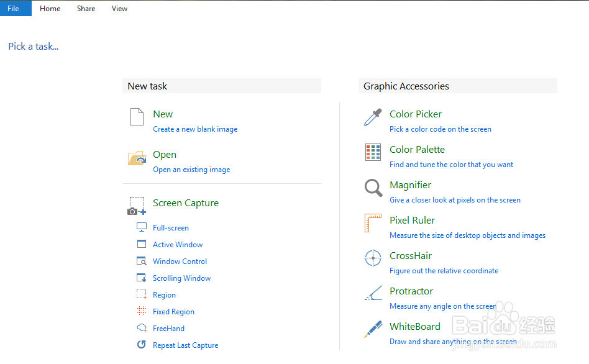Image resolution: width=589 pixels, height=364 pixels.
Task: Click the Repeat Last Capture icon
Action: (142, 345)
